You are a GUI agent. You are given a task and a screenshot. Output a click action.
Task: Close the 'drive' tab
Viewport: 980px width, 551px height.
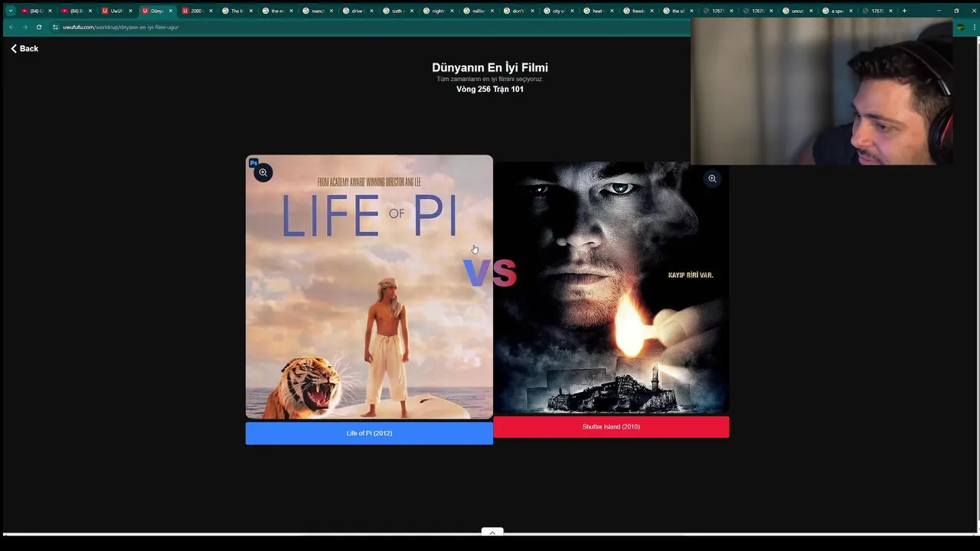tap(371, 11)
